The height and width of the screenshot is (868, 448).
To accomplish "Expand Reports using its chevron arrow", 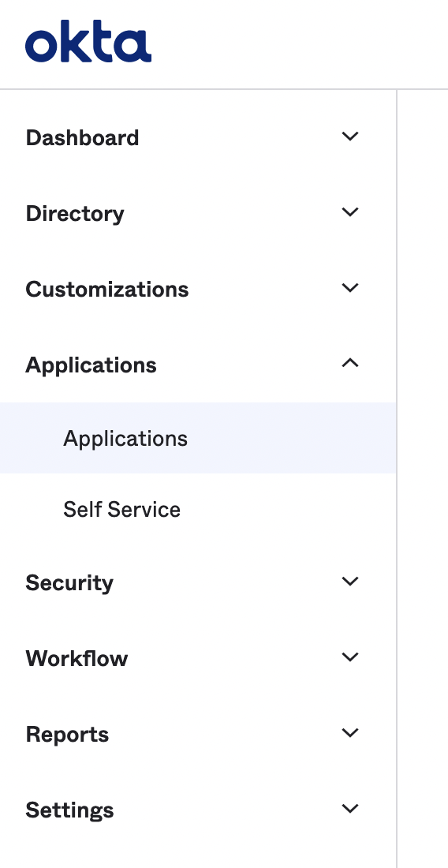I will pos(350,733).
